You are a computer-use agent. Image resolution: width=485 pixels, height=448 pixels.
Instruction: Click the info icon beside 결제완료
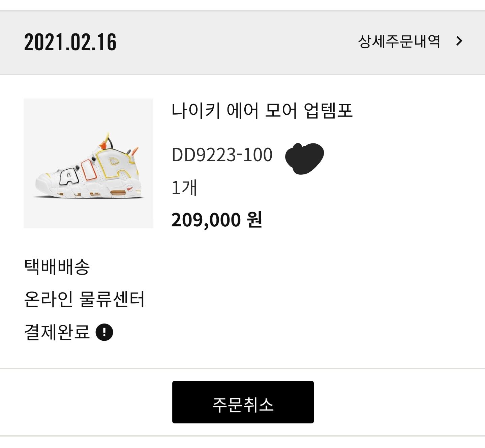(104, 332)
